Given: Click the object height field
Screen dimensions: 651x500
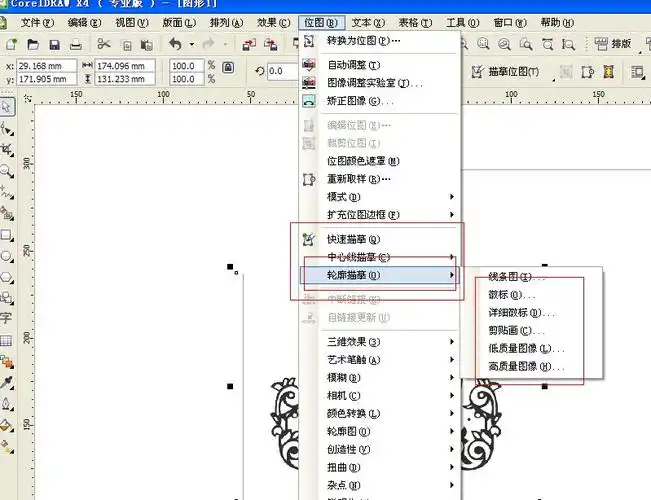Looking at the screenshot, I should coord(125,79).
